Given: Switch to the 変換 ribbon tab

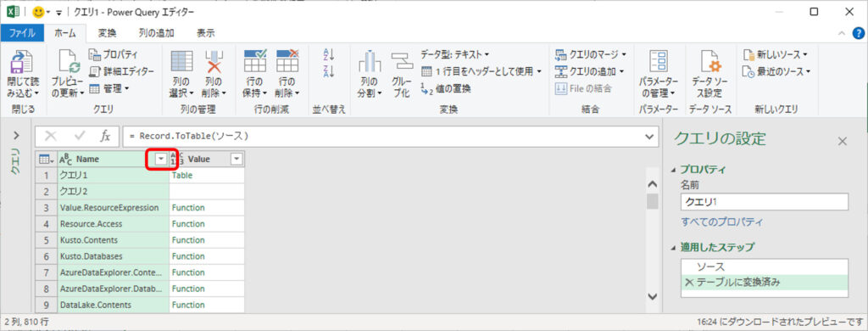Looking at the screenshot, I should (x=107, y=33).
